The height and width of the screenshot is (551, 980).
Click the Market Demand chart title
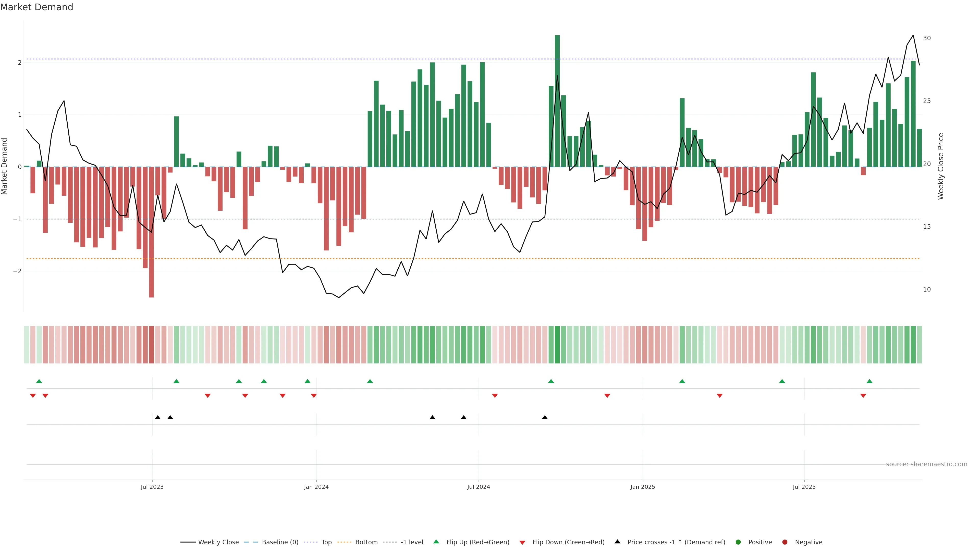pos(36,7)
